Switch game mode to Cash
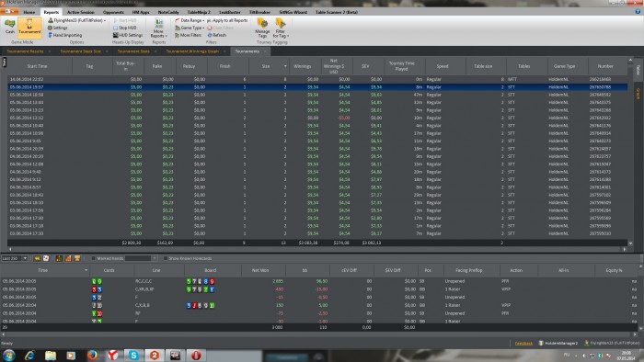Image resolution: width=644 pixels, height=362 pixels. click(10, 27)
